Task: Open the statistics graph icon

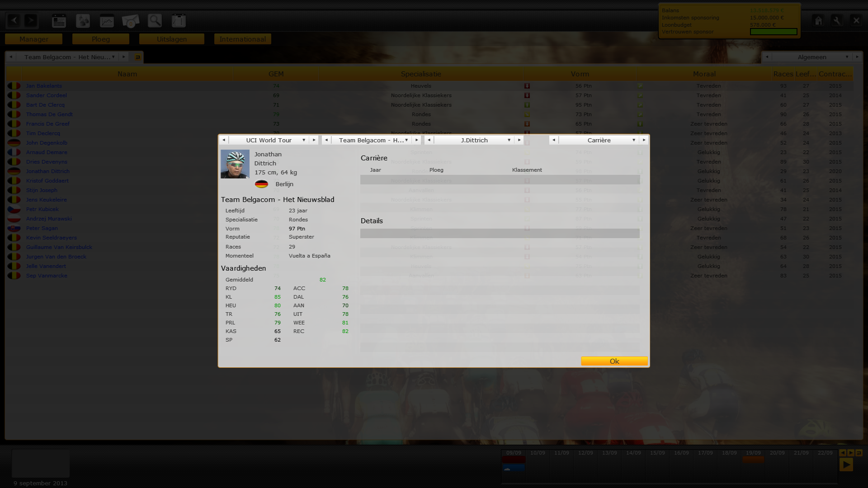Action: pyautogui.click(x=107, y=21)
